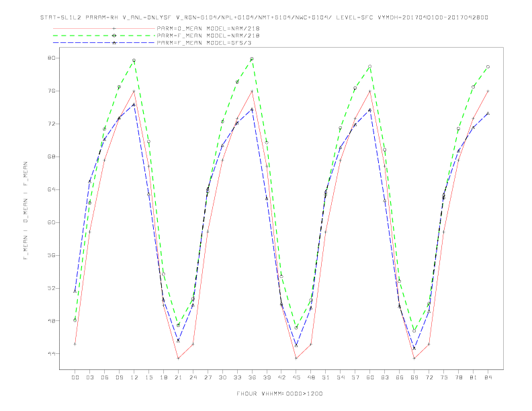This screenshot has height=411, width=532.
Task: Click x-axis forecast hour 84
Action: tap(488, 377)
